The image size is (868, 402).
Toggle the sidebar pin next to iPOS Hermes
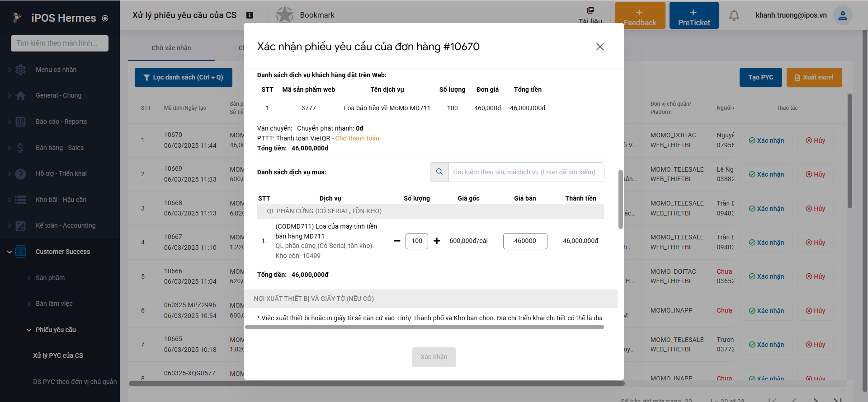105,18
